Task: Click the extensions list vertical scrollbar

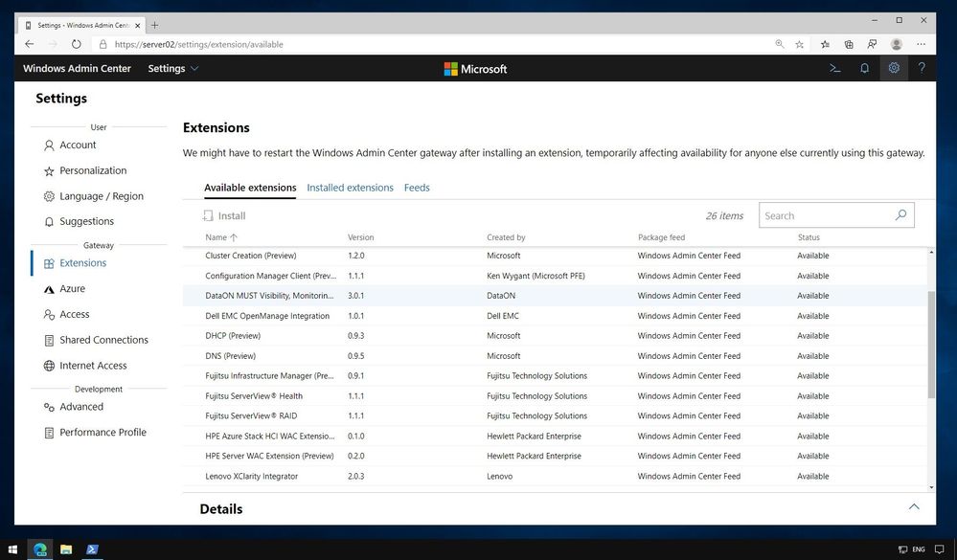Action: point(931,345)
